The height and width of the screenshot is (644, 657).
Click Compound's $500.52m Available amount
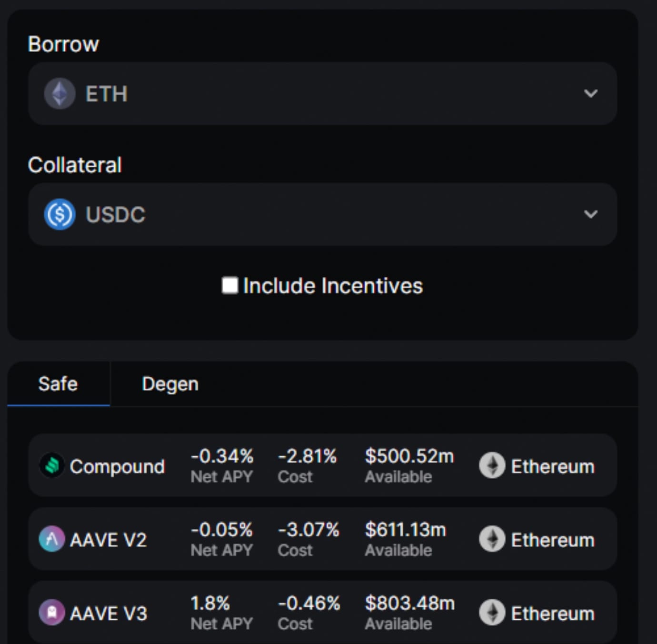click(409, 456)
